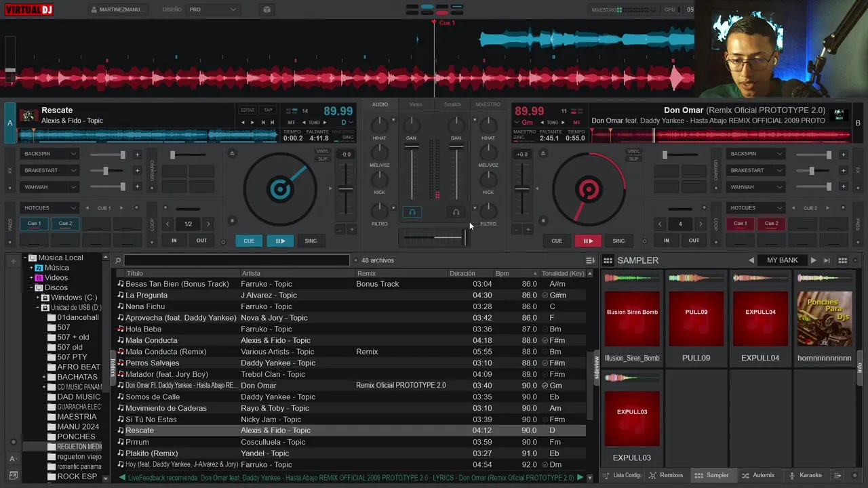Open the sampler layout grid icon at top right
This screenshot has width=868, height=488.
pyautogui.click(x=843, y=260)
